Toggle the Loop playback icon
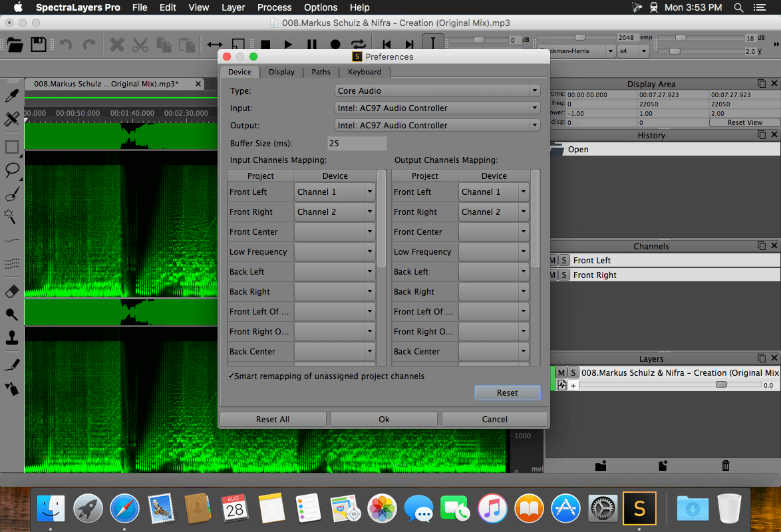This screenshot has width=781, height=532. (x=358, y=45)
